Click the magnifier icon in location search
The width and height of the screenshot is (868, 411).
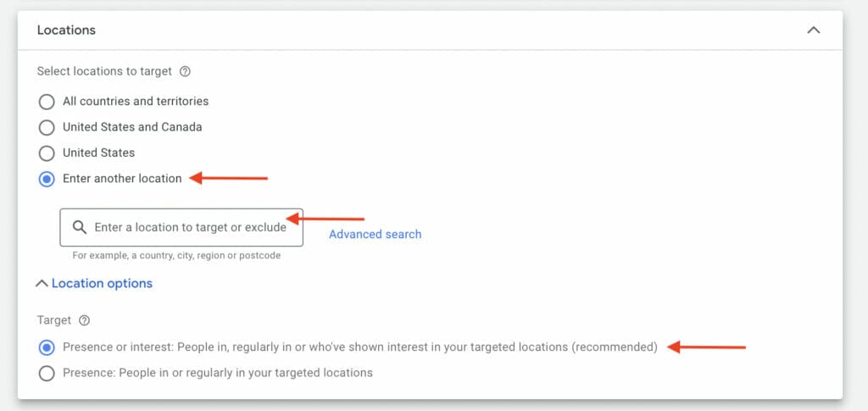(80, 227)
